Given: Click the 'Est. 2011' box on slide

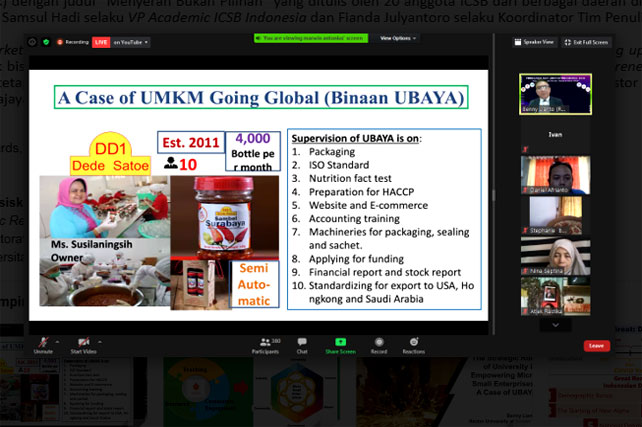Looking at the screenshot, I should [191, 142].
